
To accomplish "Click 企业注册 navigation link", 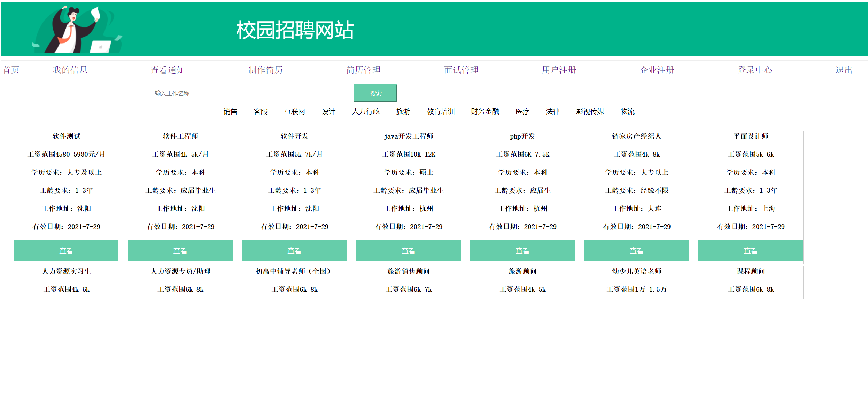I will point(657,70).
